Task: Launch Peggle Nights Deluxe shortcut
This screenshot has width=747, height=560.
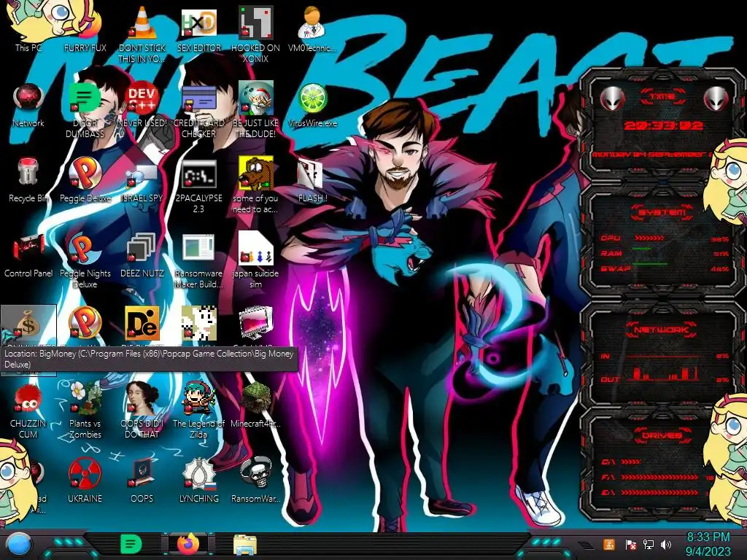Action: pyautogui.click(x=85, y=248)
